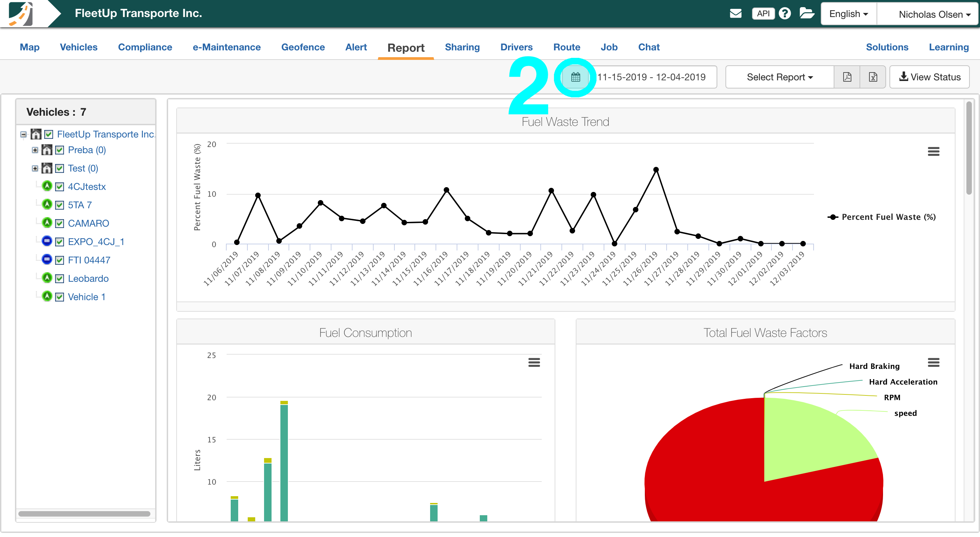Screen dimensions: 980x537
Task: Click the View Status button
Action: pyautogui.click(x=929, y=77)
